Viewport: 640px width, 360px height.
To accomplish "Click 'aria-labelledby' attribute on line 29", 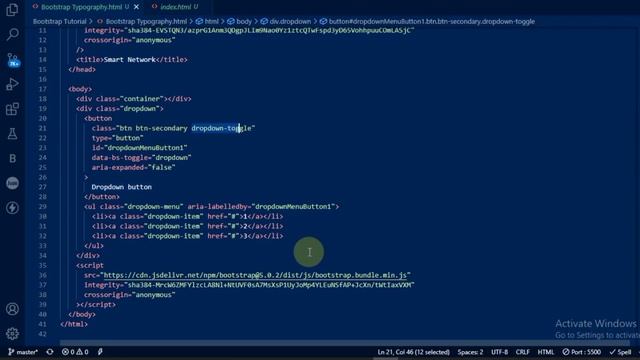I will pos(218,207).
